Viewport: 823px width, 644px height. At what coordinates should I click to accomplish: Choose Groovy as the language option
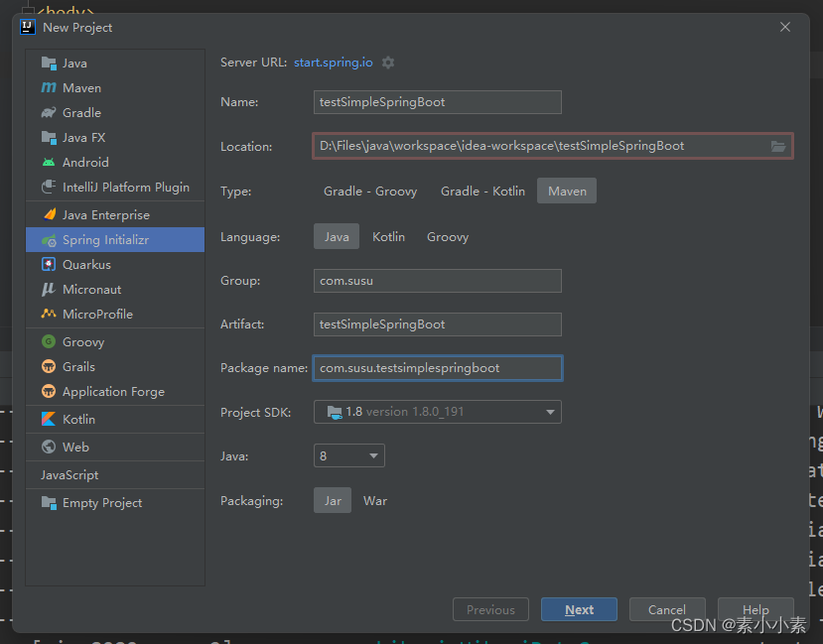coord(448,236)
